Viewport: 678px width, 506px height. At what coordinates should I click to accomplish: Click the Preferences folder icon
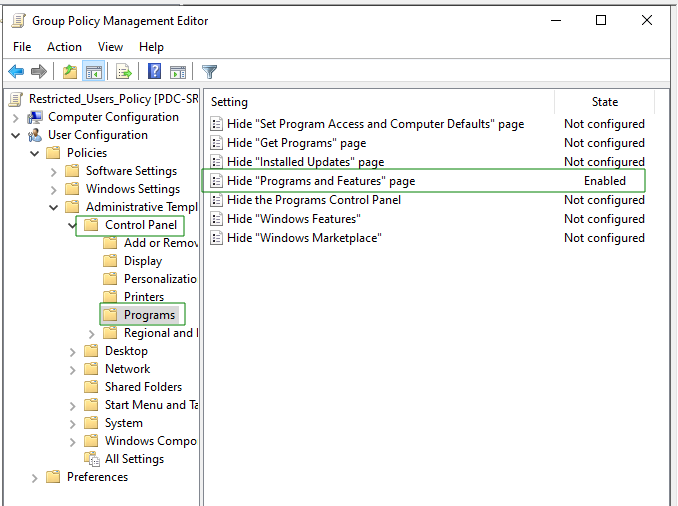pos(53,477)
